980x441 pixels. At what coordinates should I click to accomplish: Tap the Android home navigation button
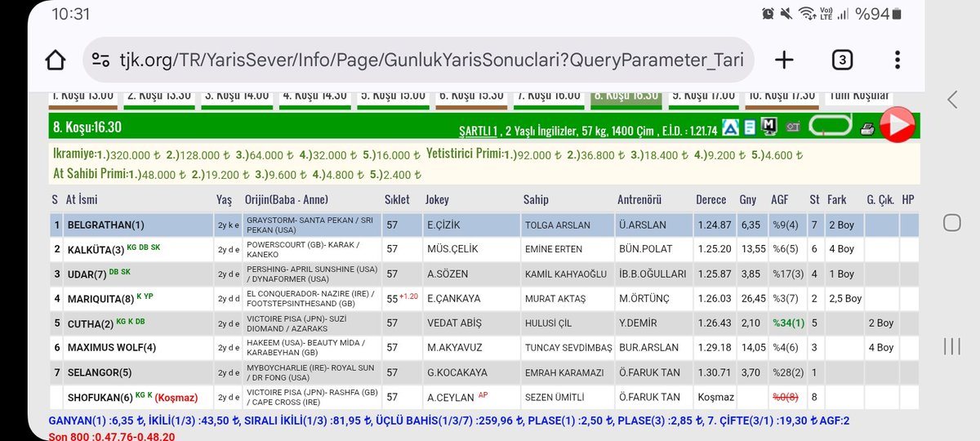coord(952,222)
